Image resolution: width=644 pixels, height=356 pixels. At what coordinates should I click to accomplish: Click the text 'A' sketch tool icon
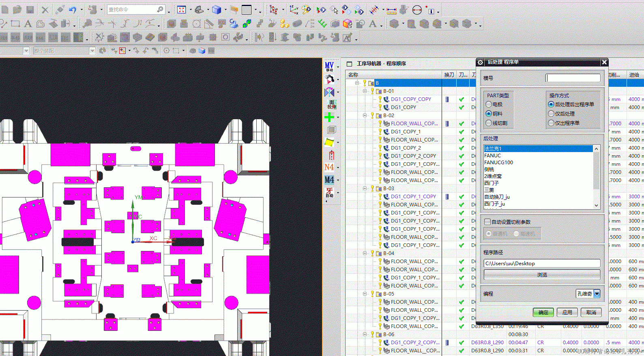click(x=28, y=24)
